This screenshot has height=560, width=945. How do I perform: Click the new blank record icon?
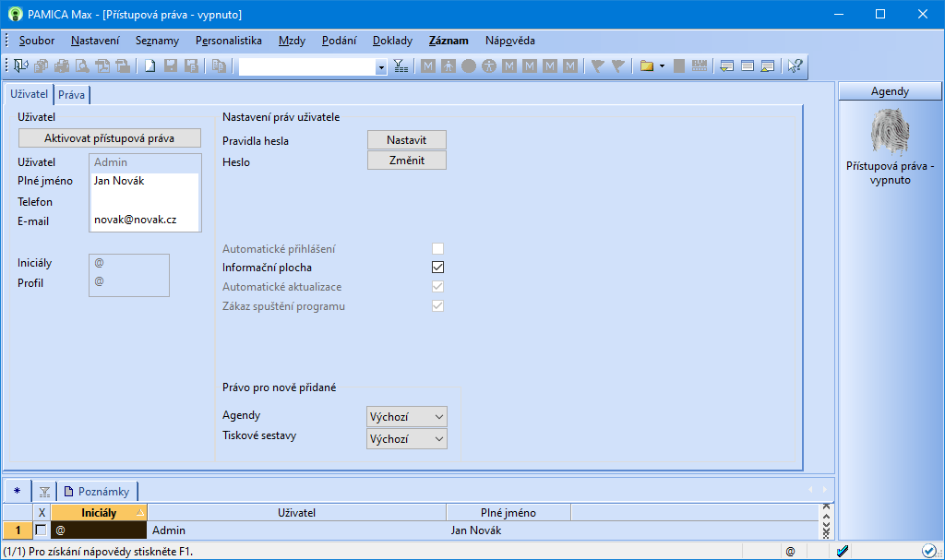click(150, 66)
